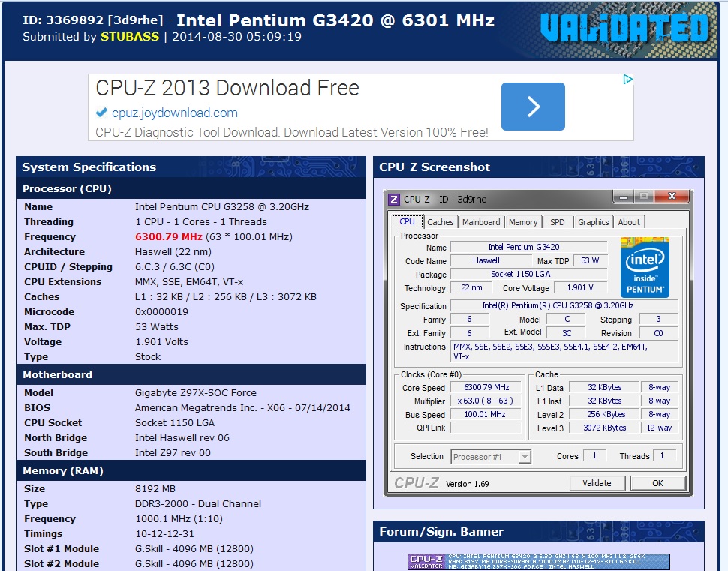This screenshot has width=728, height=571.
Task: Click the Cores count field in CPU-Z
Action: tap(594, 456)
